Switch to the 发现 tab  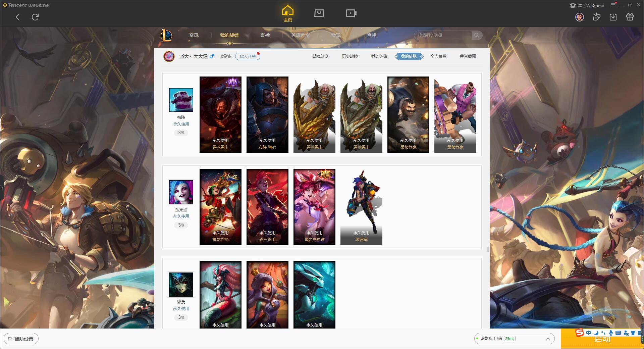coord(336,35)
